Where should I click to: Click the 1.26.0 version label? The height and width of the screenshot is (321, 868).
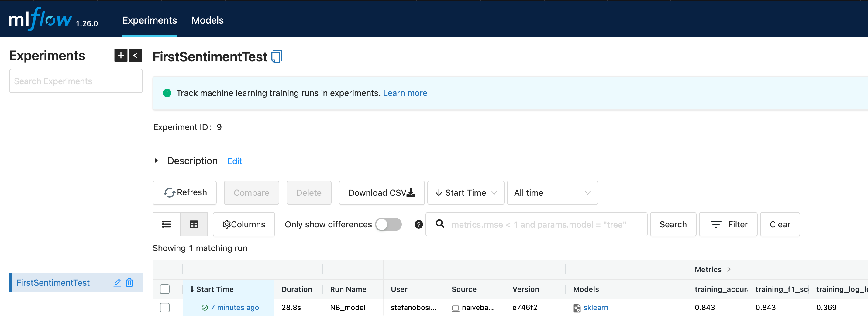tap(87, 23)
